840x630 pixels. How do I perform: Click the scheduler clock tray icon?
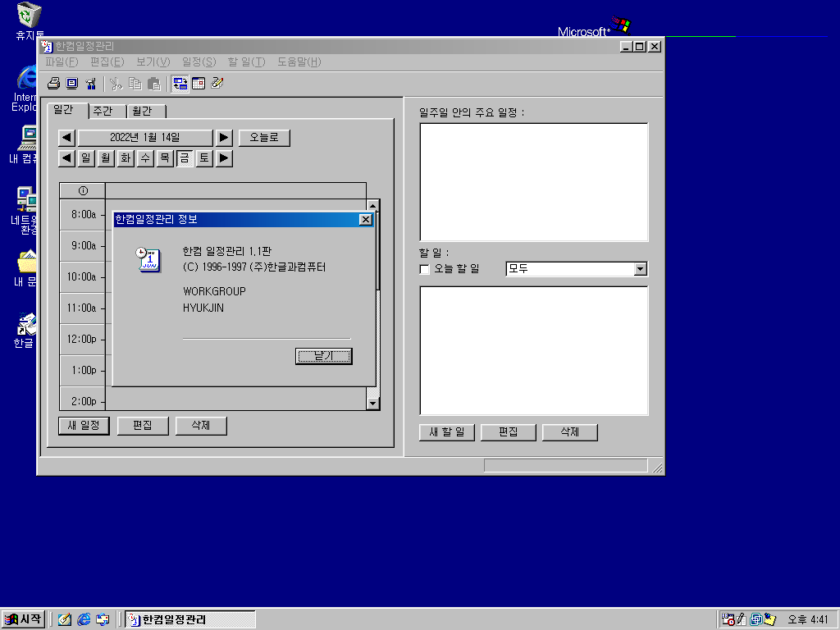tap(728, 619)
